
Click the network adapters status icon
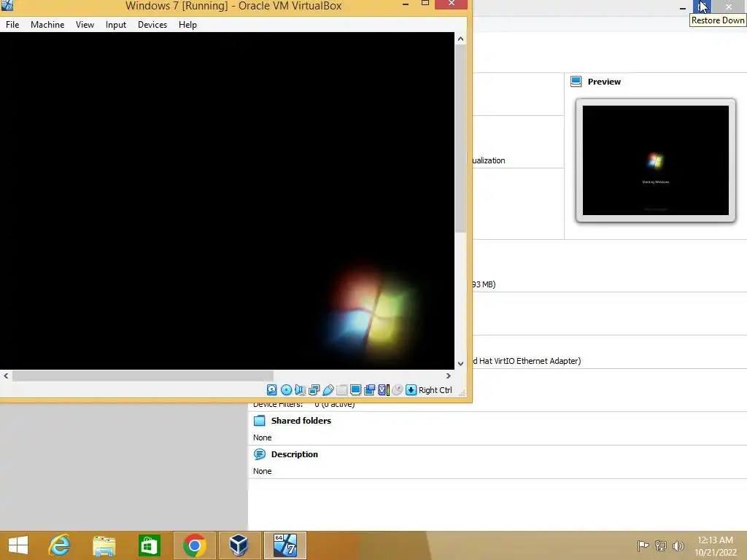pyautogui.click(x=314, y=390)
